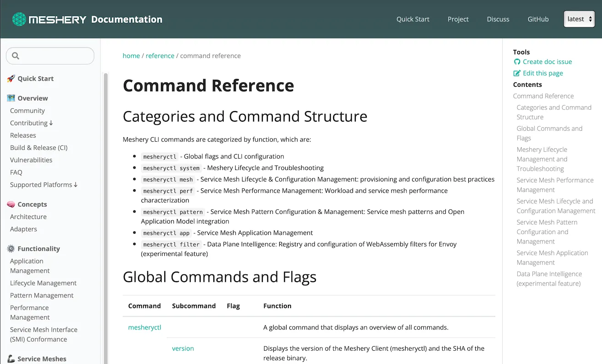
Task: Select the search magnifier icon
Action: tap(16, 55)
